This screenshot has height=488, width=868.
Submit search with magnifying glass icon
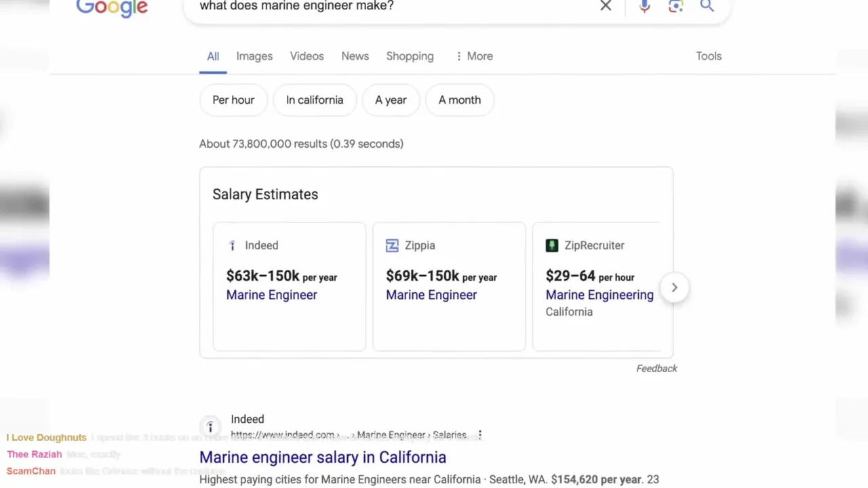[707, 6]
